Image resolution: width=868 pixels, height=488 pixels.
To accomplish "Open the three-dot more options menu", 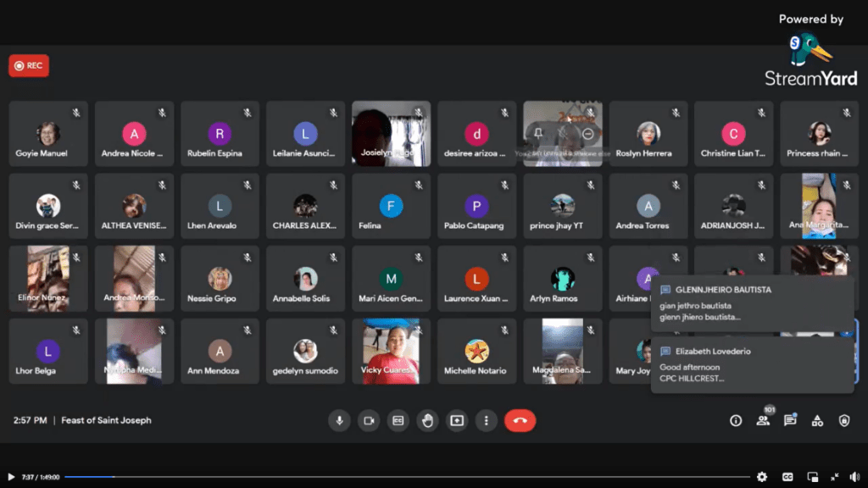I will click(486, 420).
